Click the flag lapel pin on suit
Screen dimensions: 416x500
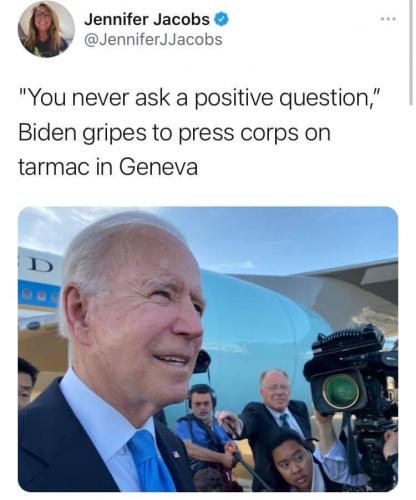coord(176,454)
